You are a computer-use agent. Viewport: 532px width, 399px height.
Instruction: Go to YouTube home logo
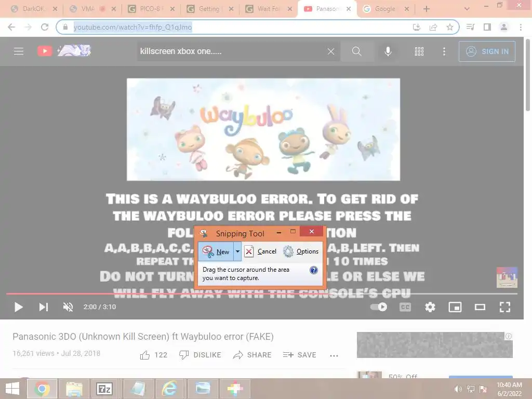(x=64, y=51)
